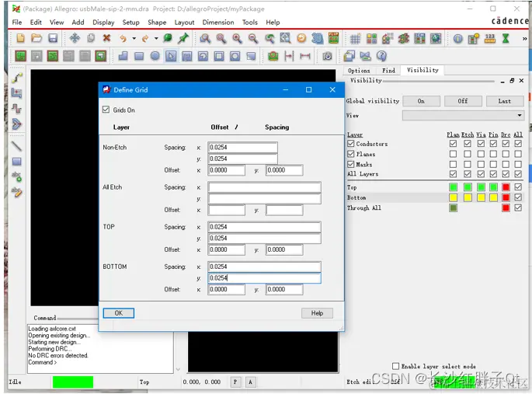Image resolution: width=532 pixels, height=394 pixels.
Task: Click the green hourglass icon
Action: [x=506, y=38]
